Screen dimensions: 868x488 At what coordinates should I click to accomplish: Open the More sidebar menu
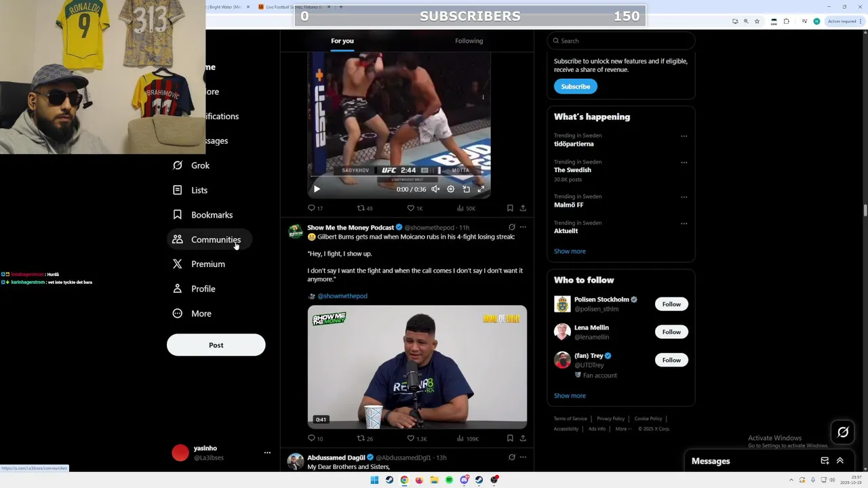192,314
